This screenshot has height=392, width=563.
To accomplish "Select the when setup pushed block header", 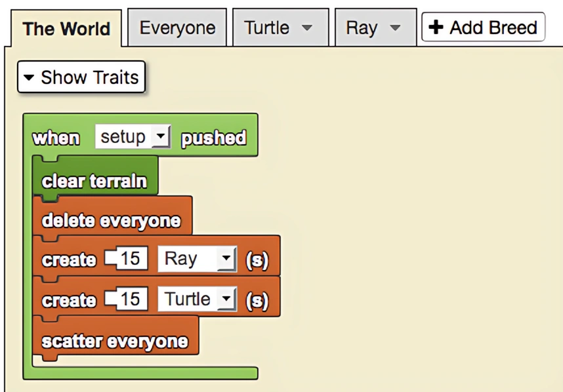I will 140,136.
